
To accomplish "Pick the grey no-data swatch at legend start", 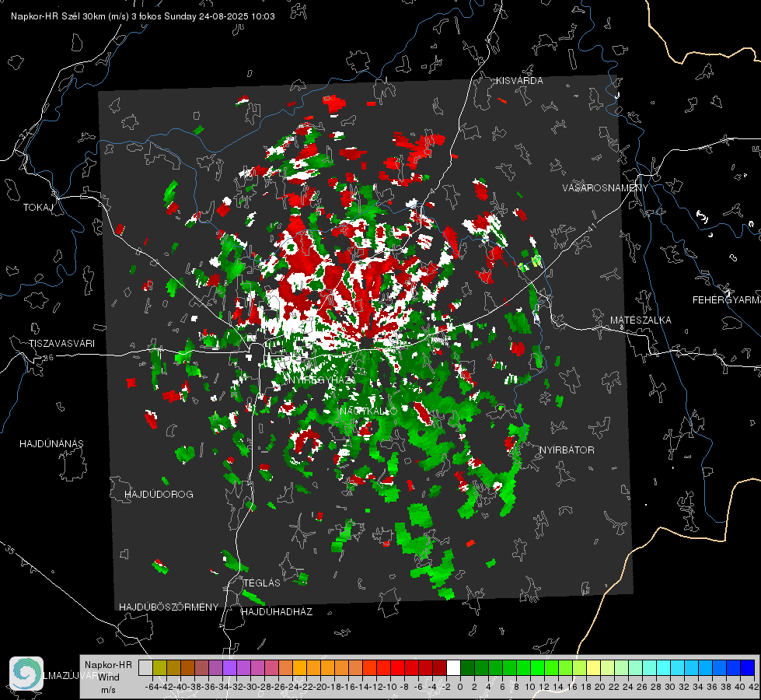I will (x=145, y=667).
